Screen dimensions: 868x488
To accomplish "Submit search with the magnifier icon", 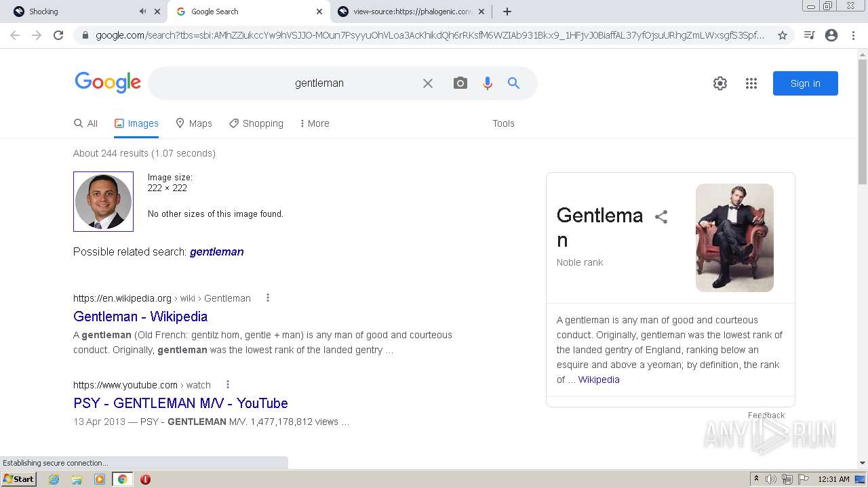I will (x=514, y=83).
